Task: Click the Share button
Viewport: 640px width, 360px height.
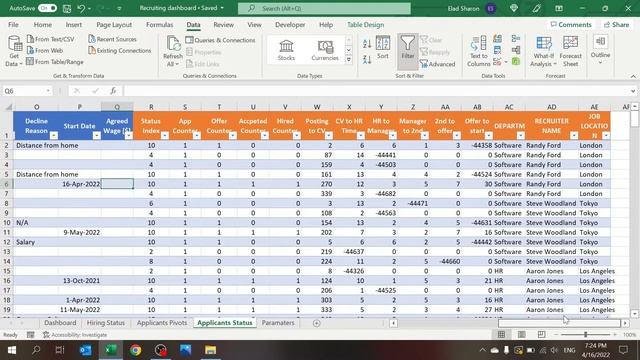Action: [616, 24]
